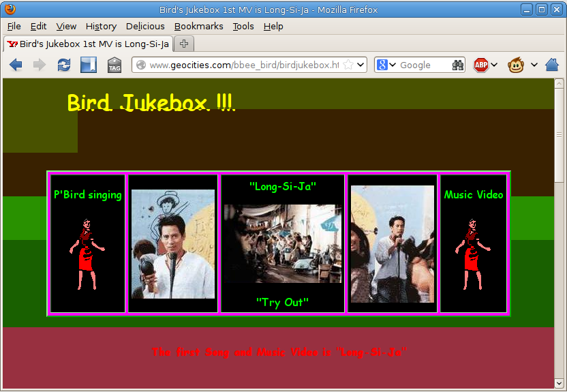Close the Firefox window
The image size is (567, 392).
point(557,10)
